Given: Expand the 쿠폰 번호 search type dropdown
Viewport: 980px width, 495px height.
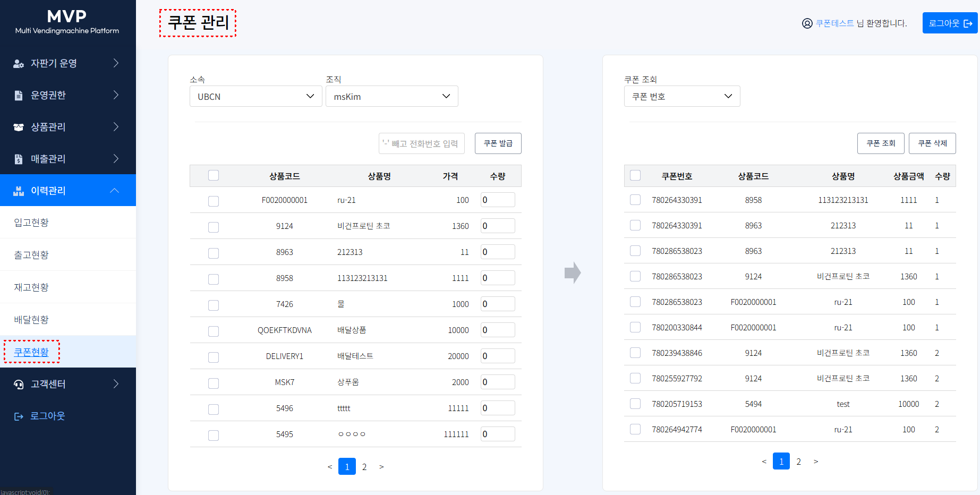Looking at the screenshot, I should [681, 97].
